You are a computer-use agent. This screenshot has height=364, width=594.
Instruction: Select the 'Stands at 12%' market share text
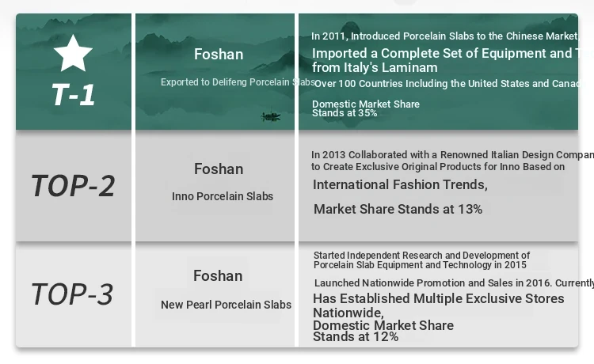pos(356,337)
